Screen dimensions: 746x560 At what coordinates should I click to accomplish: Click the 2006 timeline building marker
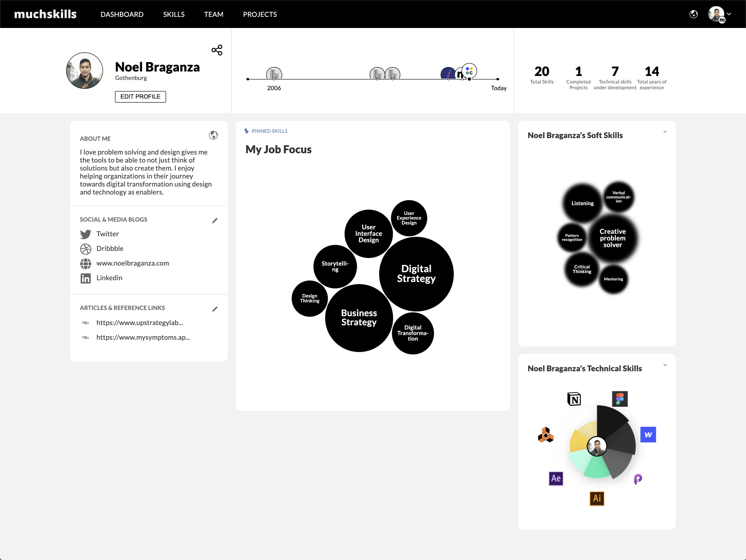point(274,74)
